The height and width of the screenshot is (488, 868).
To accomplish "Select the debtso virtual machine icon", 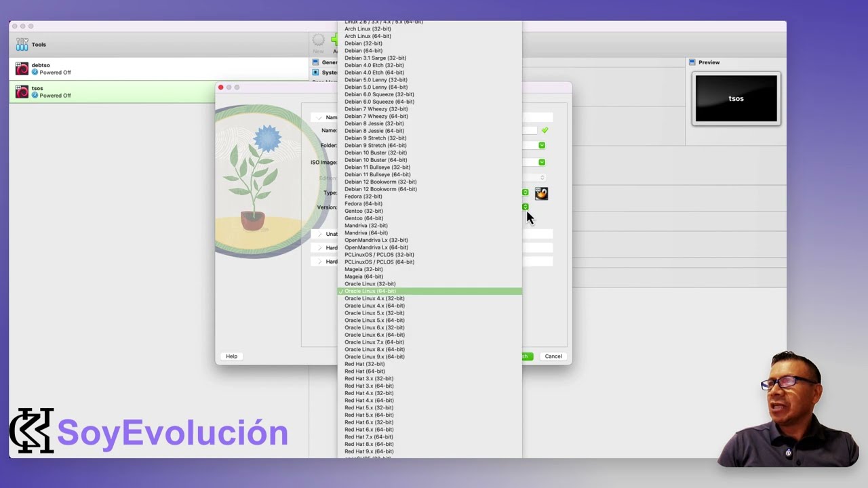I will (22, 68).
